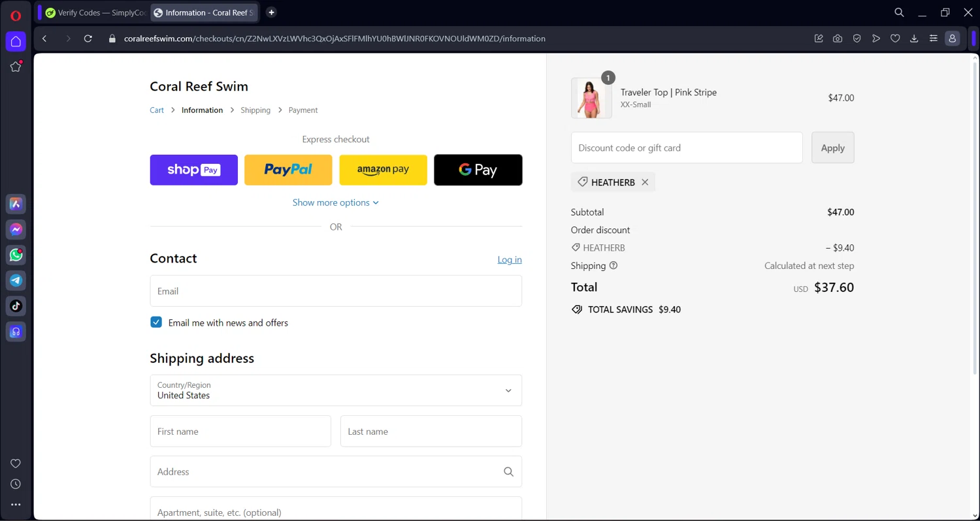Pay with PayPal button
980x521 pixels.
point(288,170)
